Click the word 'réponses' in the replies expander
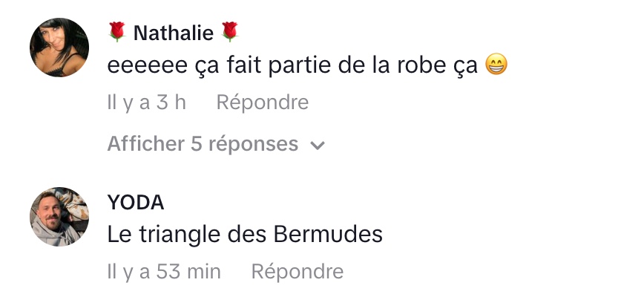 (x=253, y=143)
